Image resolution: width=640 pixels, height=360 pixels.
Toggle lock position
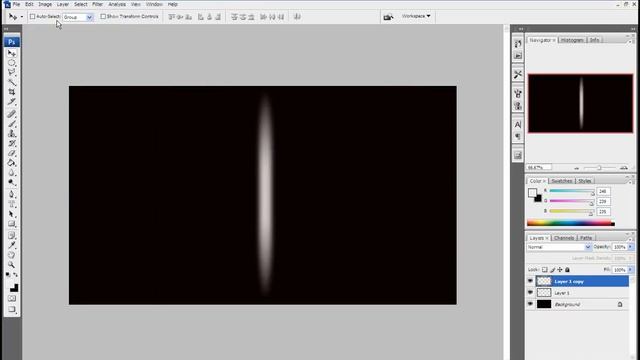click(560, 269)
